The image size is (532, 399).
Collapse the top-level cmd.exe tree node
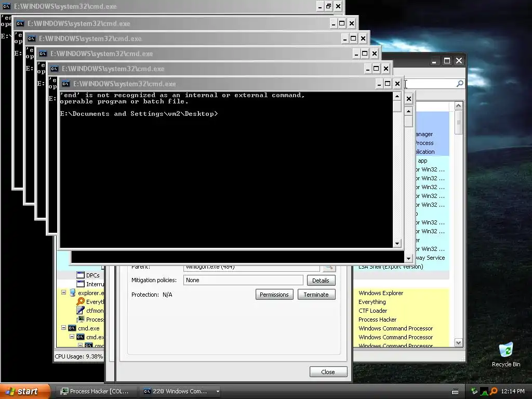63,328
